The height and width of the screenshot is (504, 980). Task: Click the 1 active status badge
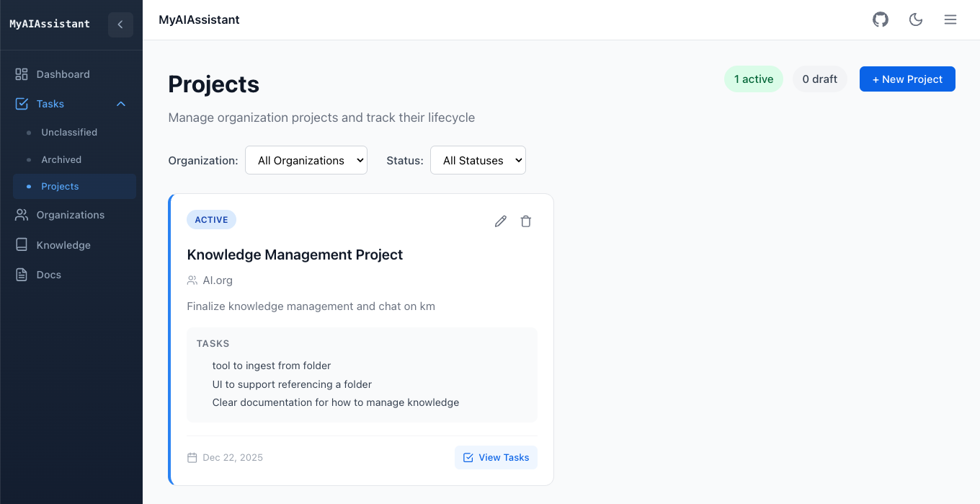(x=753, y=79)
